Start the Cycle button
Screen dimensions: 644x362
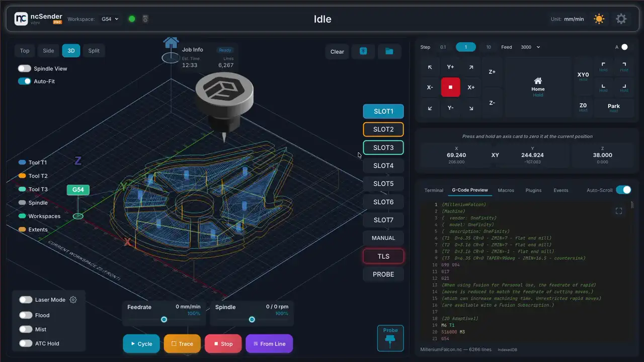click(141, 344)
